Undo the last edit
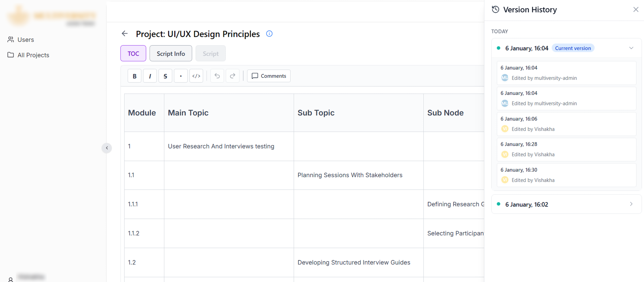The width and height of the screenshot is (644, 282). (217, 76)
